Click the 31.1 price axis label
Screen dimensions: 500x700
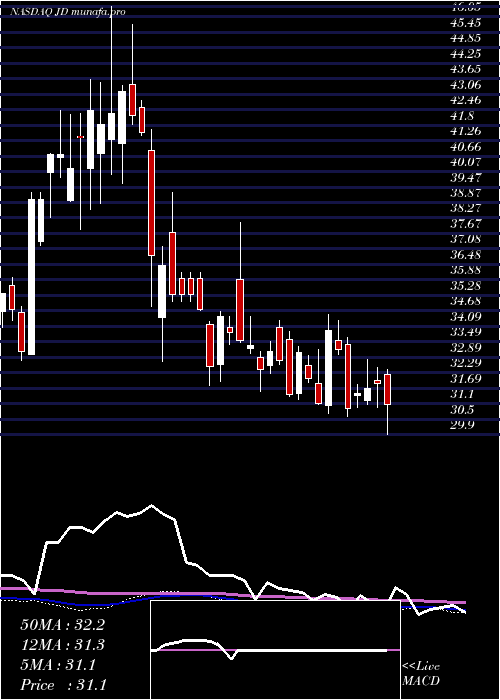coord(464,394)
